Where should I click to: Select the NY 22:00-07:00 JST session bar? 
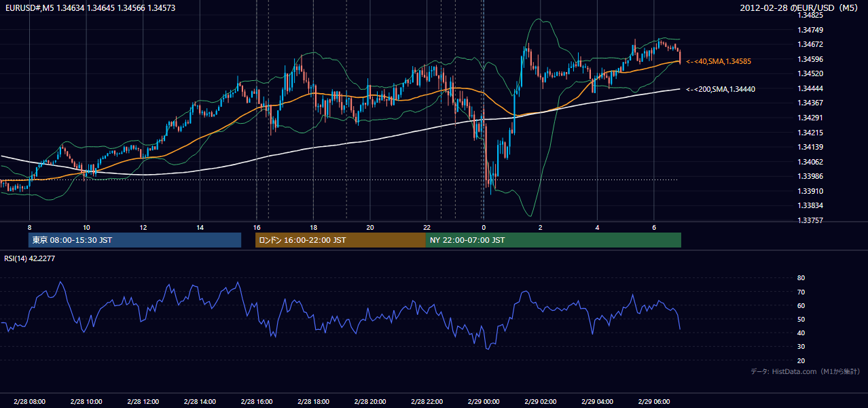[x=554, y=240]
